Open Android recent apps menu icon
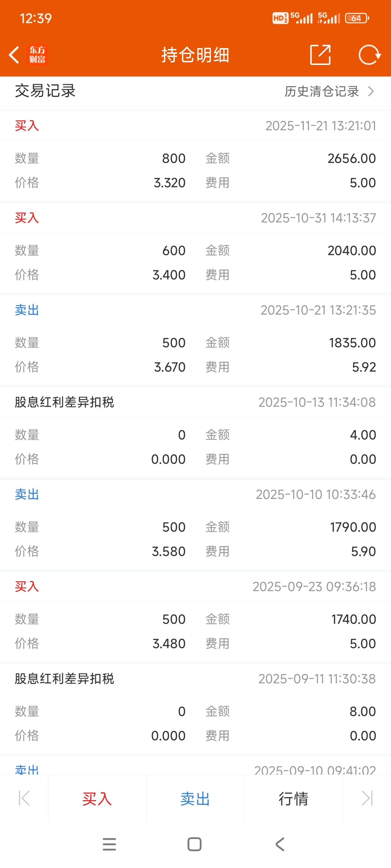The height and width of the screenshot is (868, 391). pyautogui.click(x=109, y=844)
